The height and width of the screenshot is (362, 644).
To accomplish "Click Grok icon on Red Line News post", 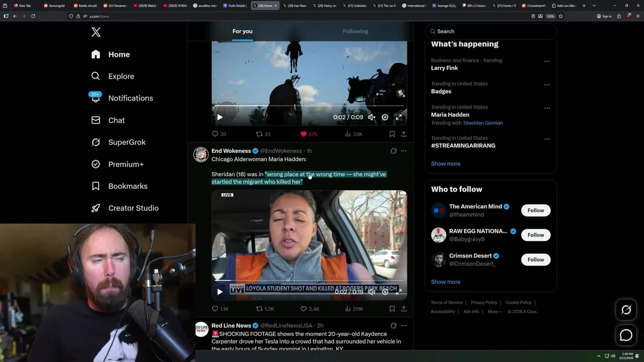I will pyautogui.click(x=393, y=326).
